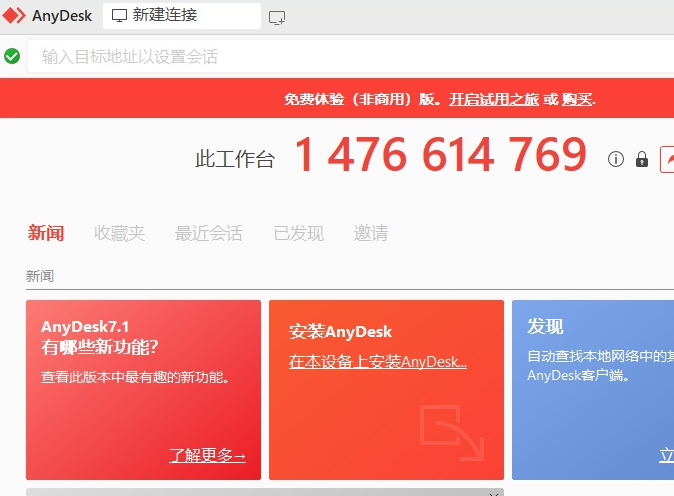Open the 开启试用之旅 link

pos(493,99)
